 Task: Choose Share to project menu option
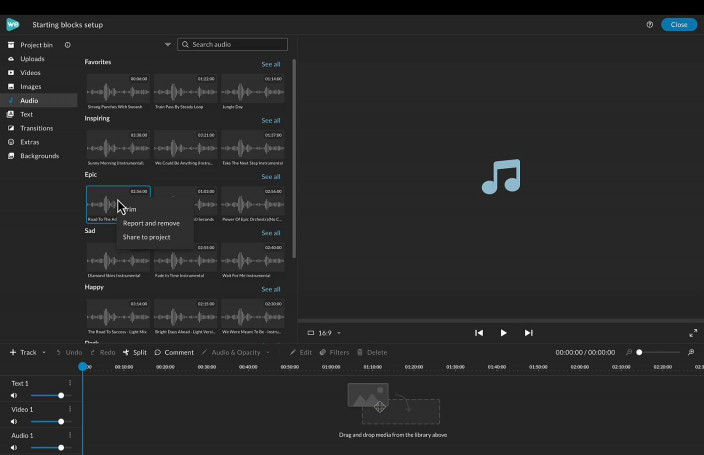click(x=146, y=237)
